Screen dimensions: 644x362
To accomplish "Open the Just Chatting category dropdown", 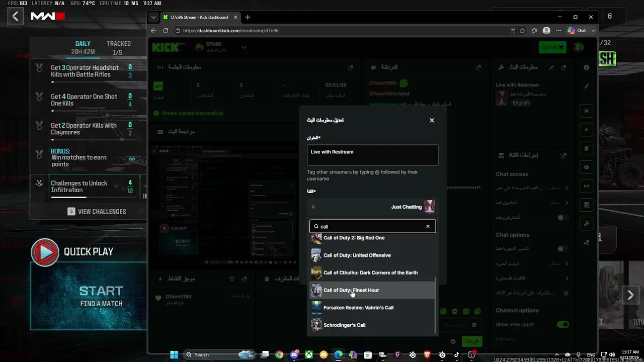I will click(372, 207).
